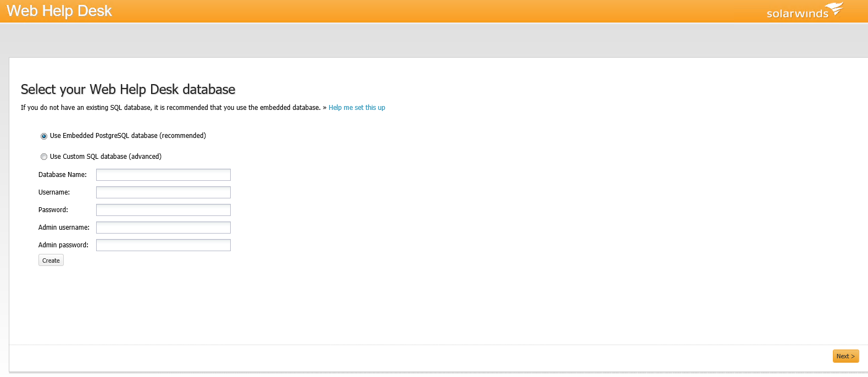Image resolution: width=868 pixels, height=377 pixels.
Task: Click the 'Select your Web Help Desk database' heading
Action: tap(128, 90)
